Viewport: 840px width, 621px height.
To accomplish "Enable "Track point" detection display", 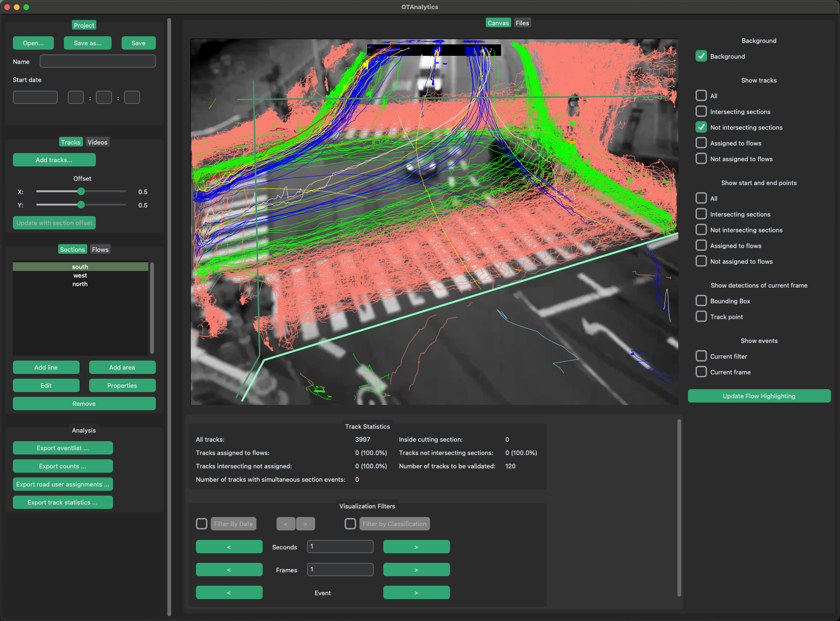I will pos(701,316).
